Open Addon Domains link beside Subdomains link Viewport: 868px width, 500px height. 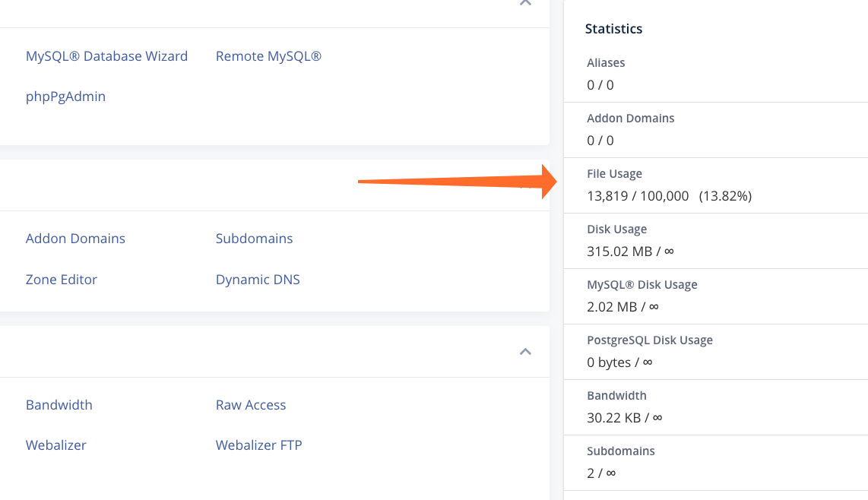pos(75,239)
